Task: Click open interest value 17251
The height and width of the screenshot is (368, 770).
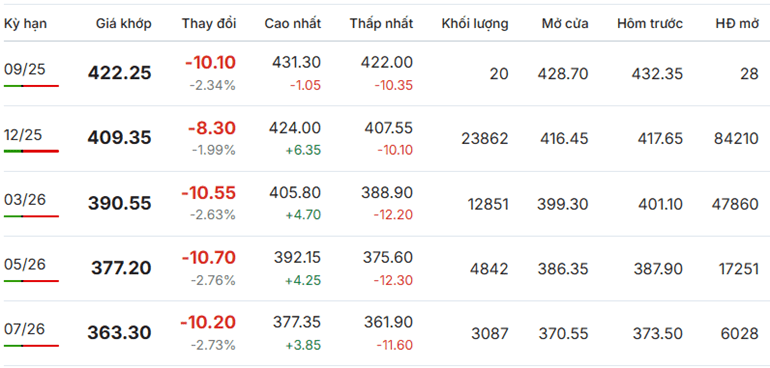Action: click(x=740, y=269)
